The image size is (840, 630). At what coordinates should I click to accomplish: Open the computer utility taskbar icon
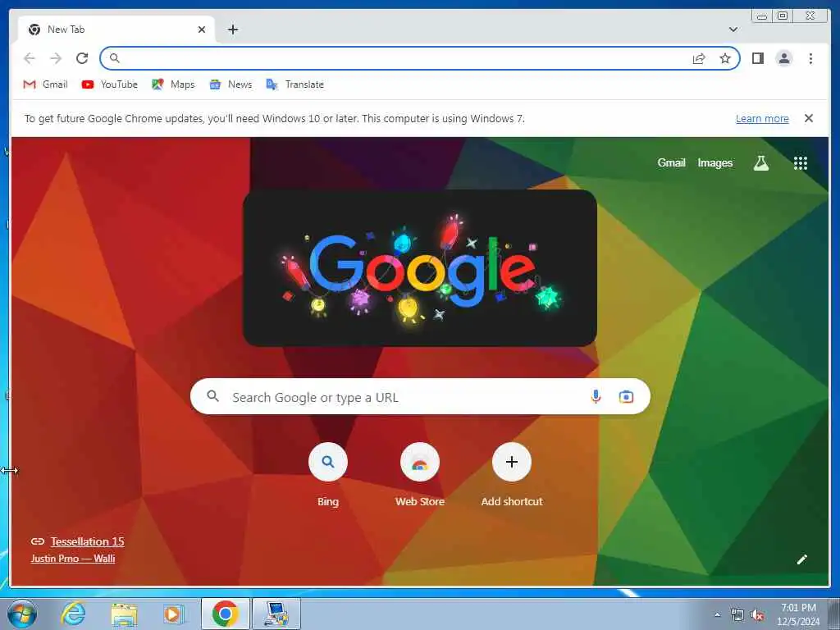click(x=276, y=614)
